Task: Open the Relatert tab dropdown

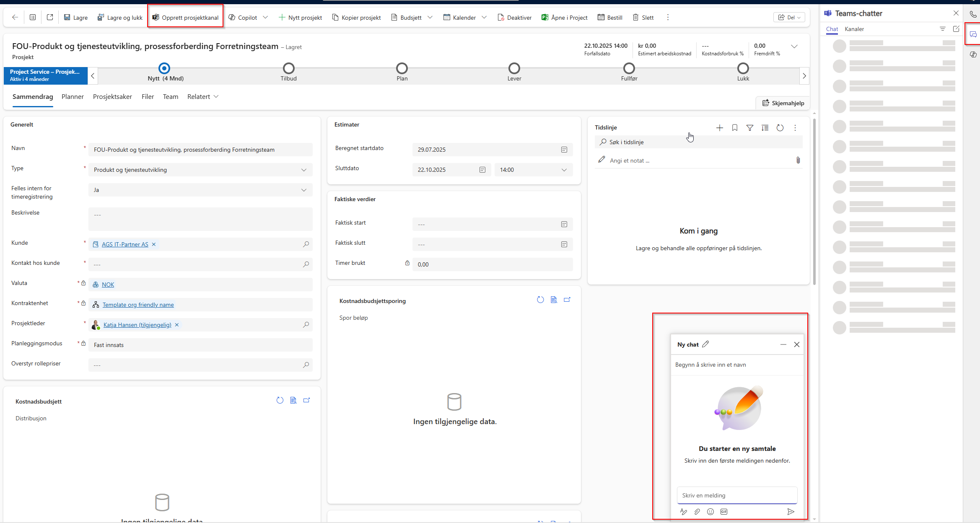Action: click(x=203, y=97)
